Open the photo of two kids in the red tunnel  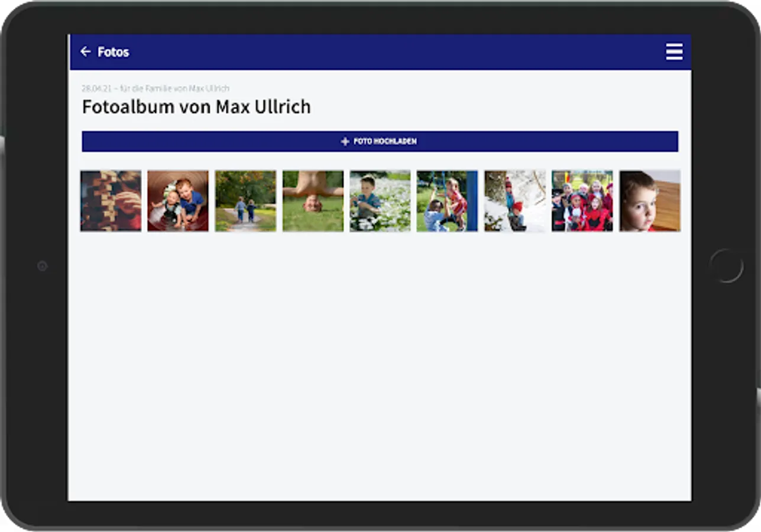pyautogui.click(x=178, y=201)
